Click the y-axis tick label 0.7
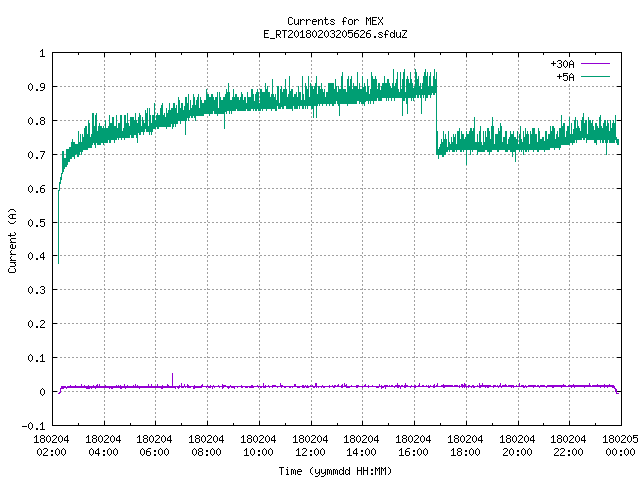This screenshot has height=480, width=640. click(x=36, y=155)
